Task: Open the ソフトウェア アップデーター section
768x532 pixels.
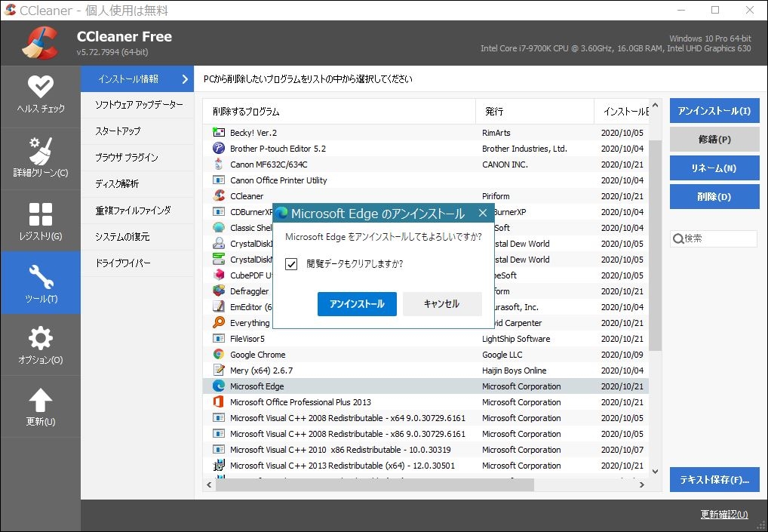Action: (137, 105)
